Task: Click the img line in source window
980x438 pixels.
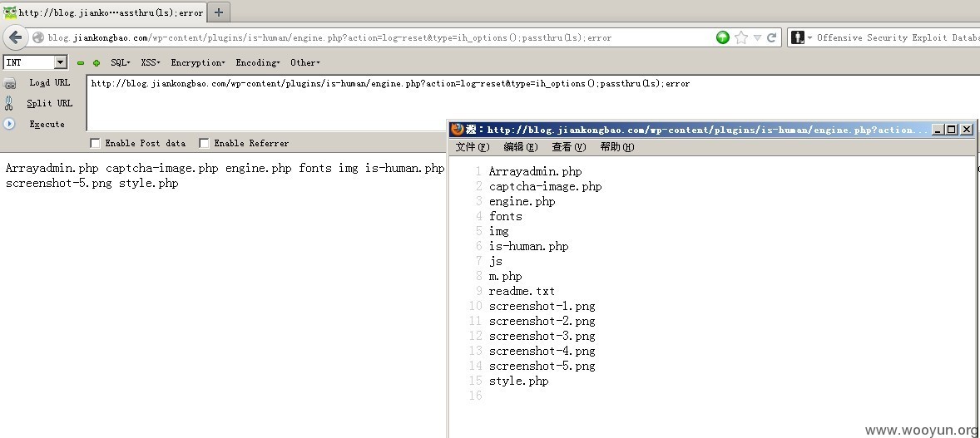Action: point(499,231)
